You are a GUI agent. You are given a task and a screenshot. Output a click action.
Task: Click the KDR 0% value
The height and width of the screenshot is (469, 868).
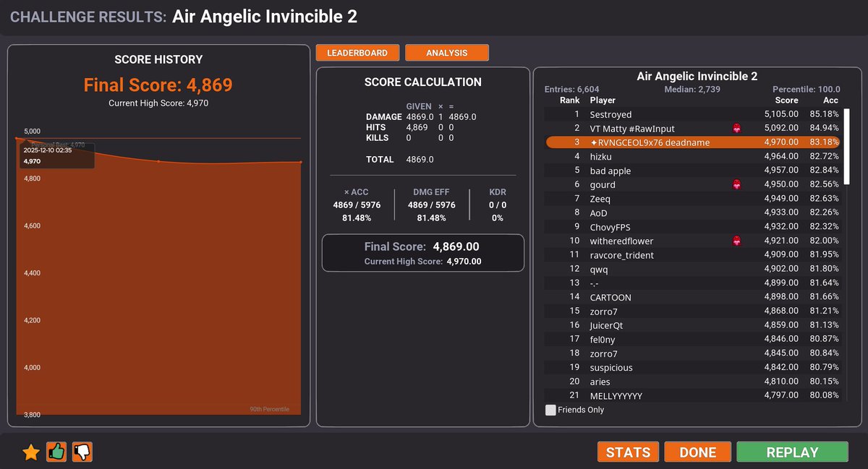point(498,218)
